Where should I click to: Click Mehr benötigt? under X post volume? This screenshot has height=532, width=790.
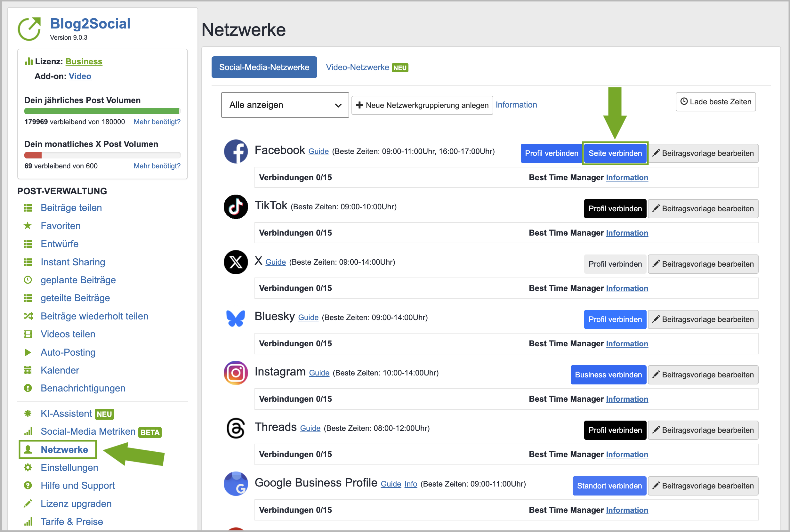pos(157,165)
